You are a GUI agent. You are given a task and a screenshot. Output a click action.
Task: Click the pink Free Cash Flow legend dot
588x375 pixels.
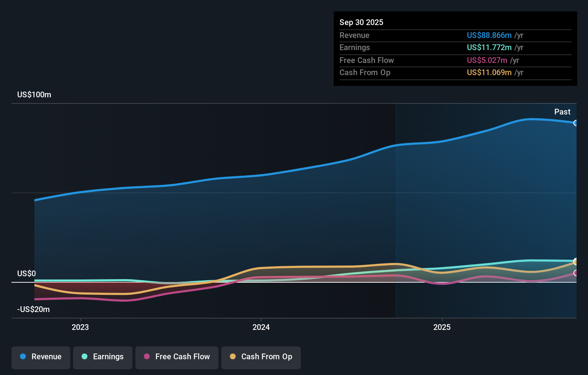coord(146,356)
